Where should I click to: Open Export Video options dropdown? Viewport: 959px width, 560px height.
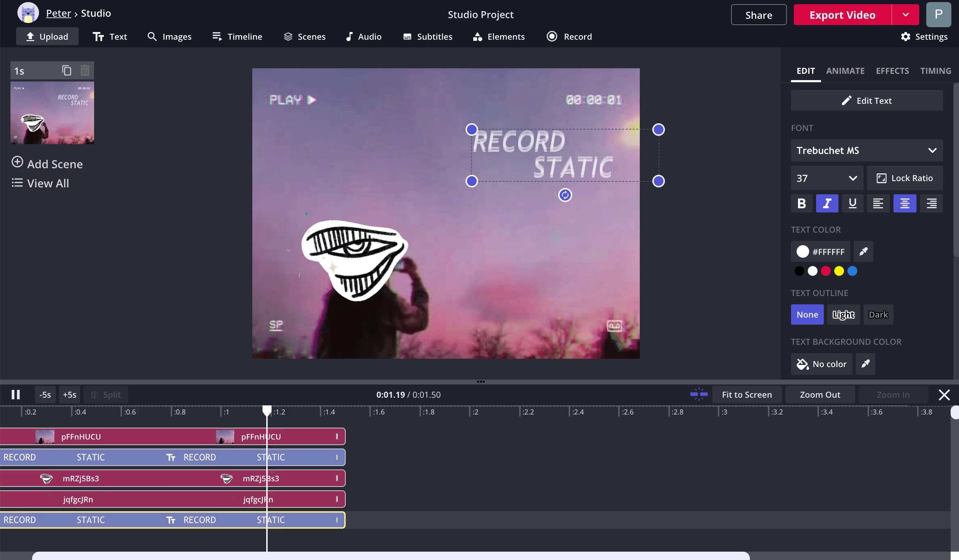pos(906,15)
